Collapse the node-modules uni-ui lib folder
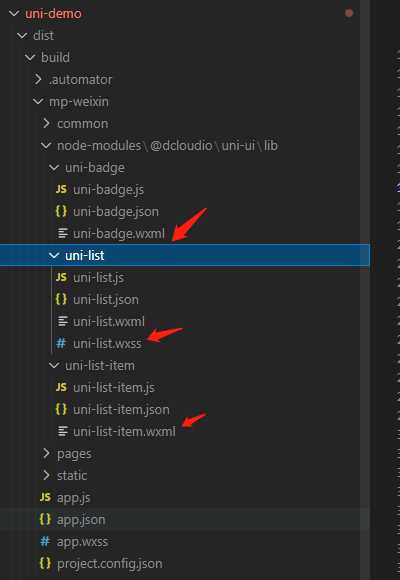The image size is (400, 580). tap(46, 145)
